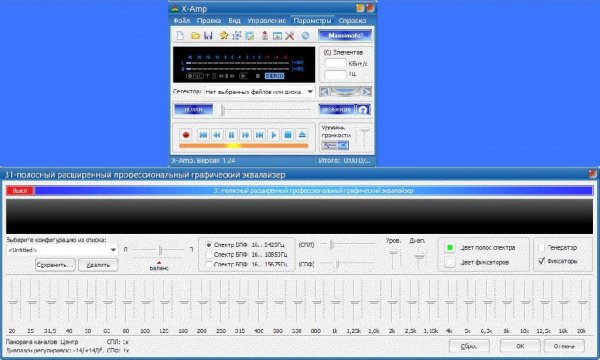Toggle the red Выкл equalizer switch
This screenshot has width=600, height=360.
pyautogui.click(x=20, y=191)
